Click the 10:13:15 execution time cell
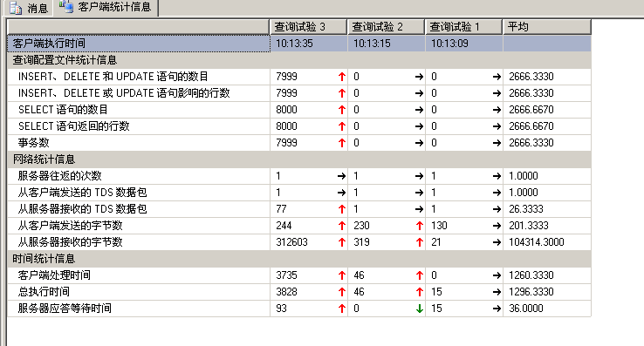This screenshot has height=346, width=644. click(x=386, y=44)
